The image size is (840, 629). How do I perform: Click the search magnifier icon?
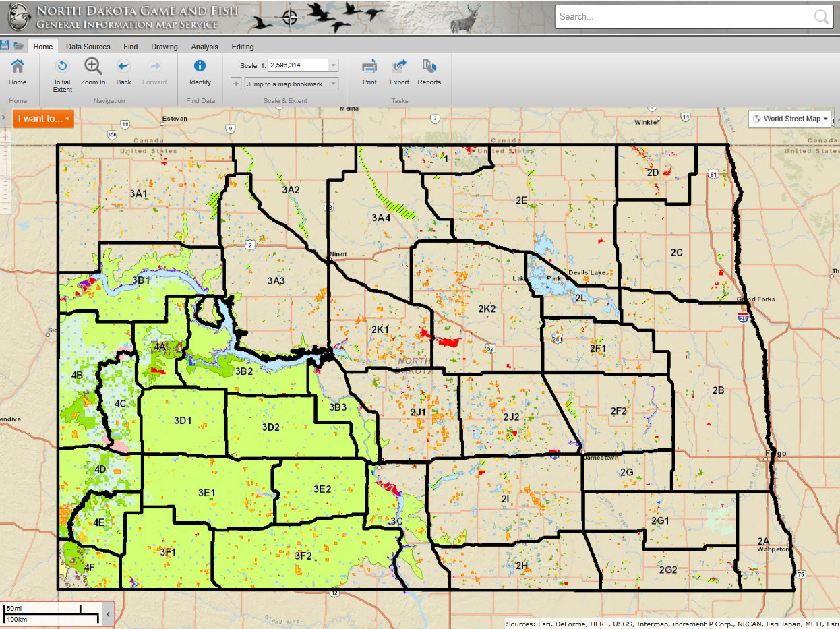(x=821, y=17)
